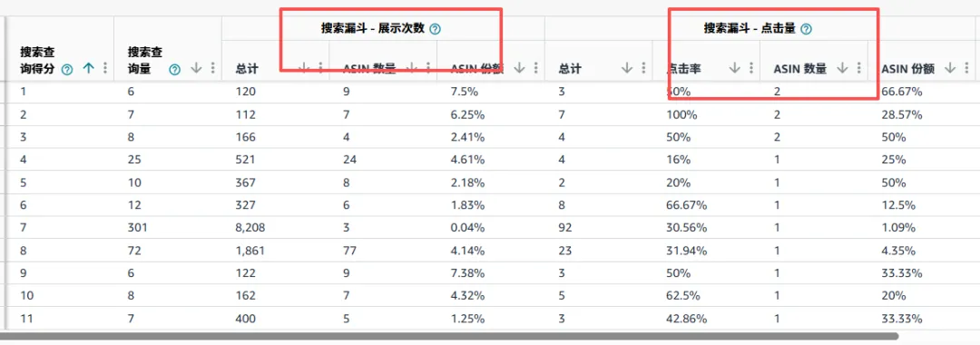Open column menu for 搜索查询量
Image resolution: width=980 pixels, height=345 pixels.
pos(213,69)
